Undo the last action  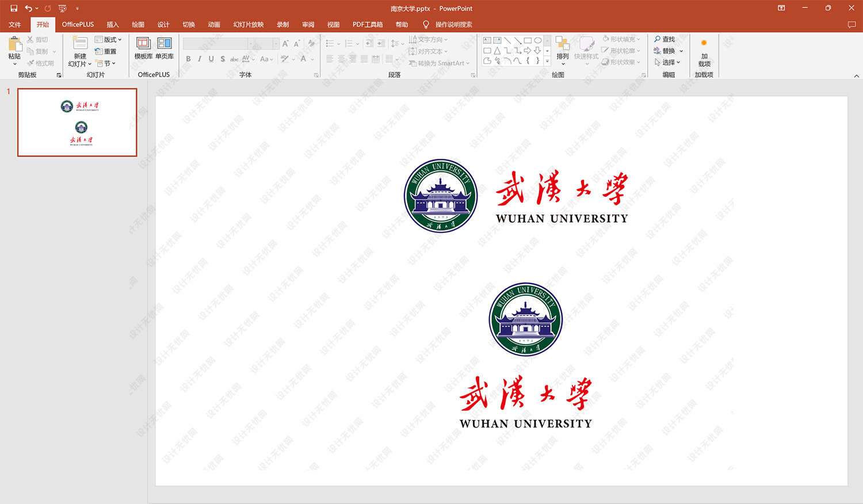28,8
